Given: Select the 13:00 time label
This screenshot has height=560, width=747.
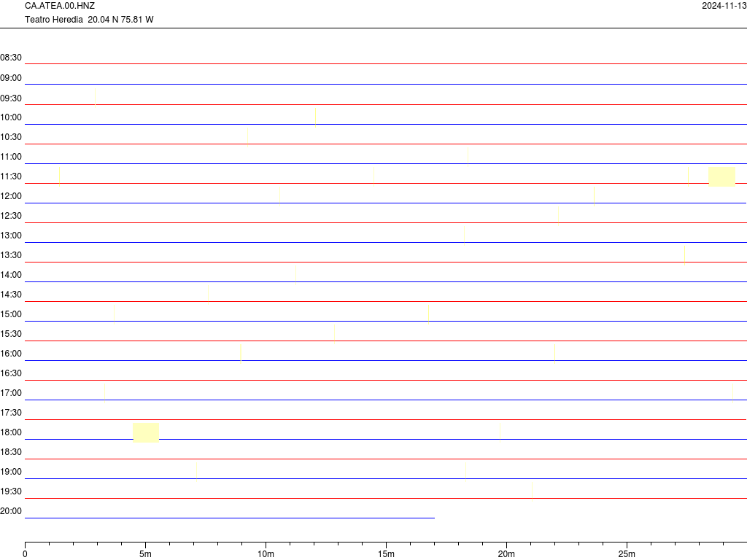Looking at the screenshot, I should (x=11, y=236).
